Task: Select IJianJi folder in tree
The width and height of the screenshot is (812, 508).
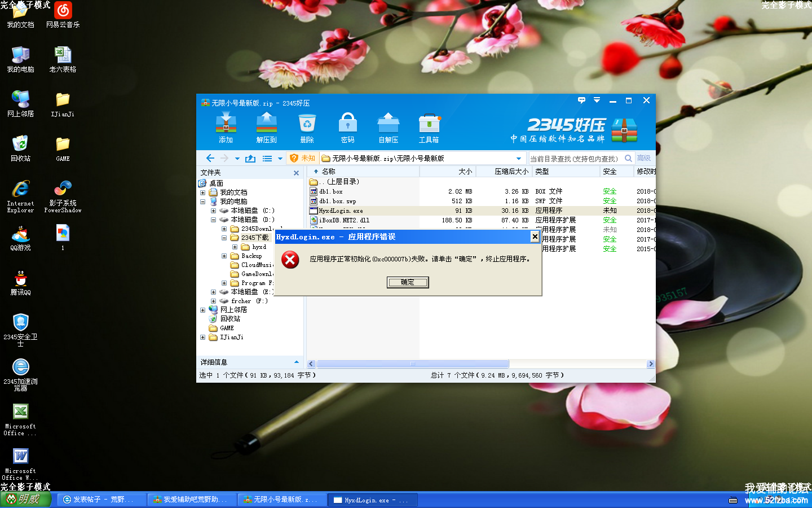Action: click(x=226, y=337)
